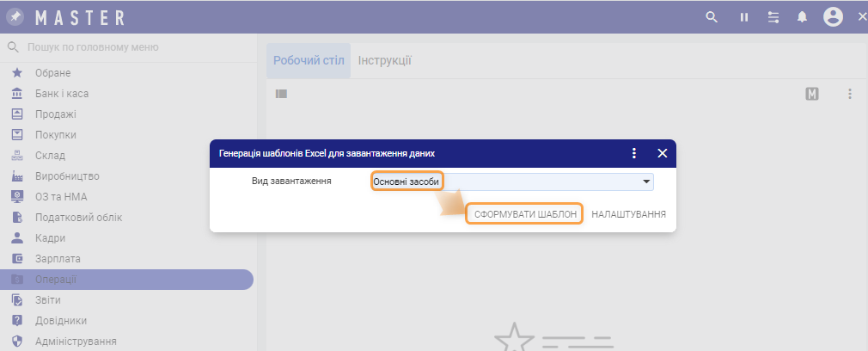This screenshot has height=351, width=868.
Task: Click the НАЛАШТУВАННЯ button
Action: coord(629,213)
